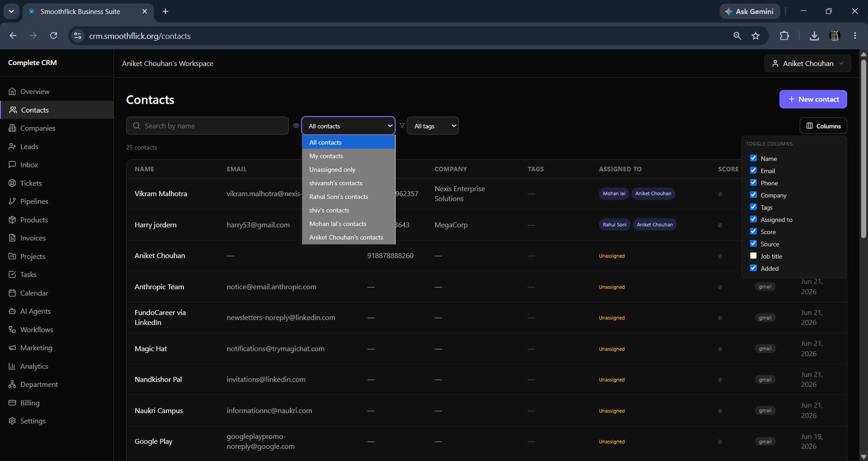Choose Aniket Chouhan's contacts option
868x461 pixels.
coord(349,237)
